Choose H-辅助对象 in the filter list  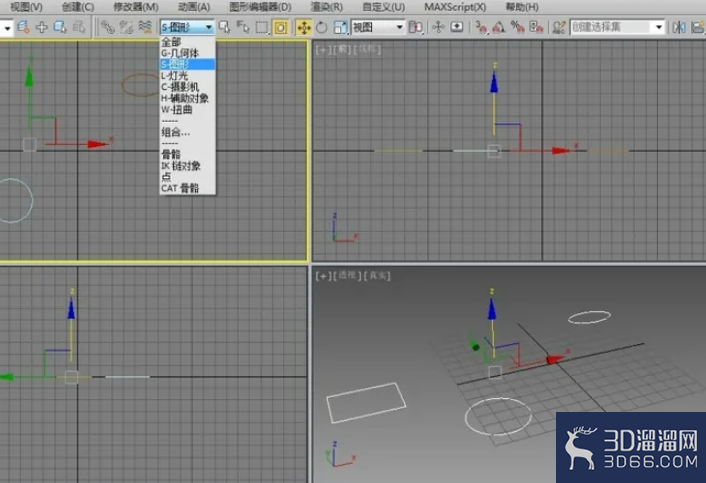tap(187, 98)
